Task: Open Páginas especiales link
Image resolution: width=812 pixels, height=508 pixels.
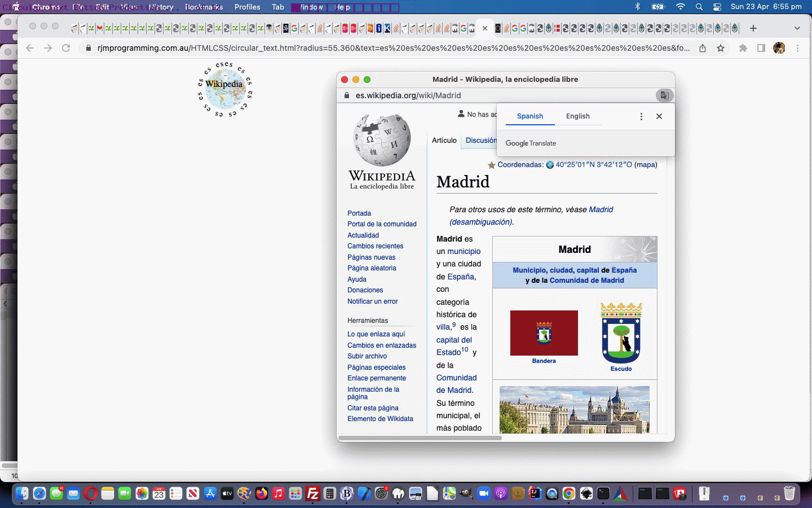Action: pos(376,367)
